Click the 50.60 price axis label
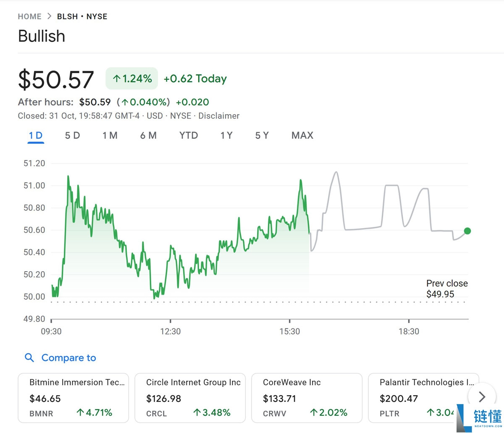 point(34,230)
